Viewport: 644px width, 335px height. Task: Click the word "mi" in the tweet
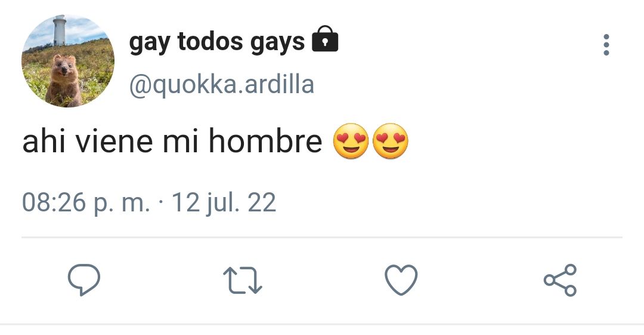[181, 141]
